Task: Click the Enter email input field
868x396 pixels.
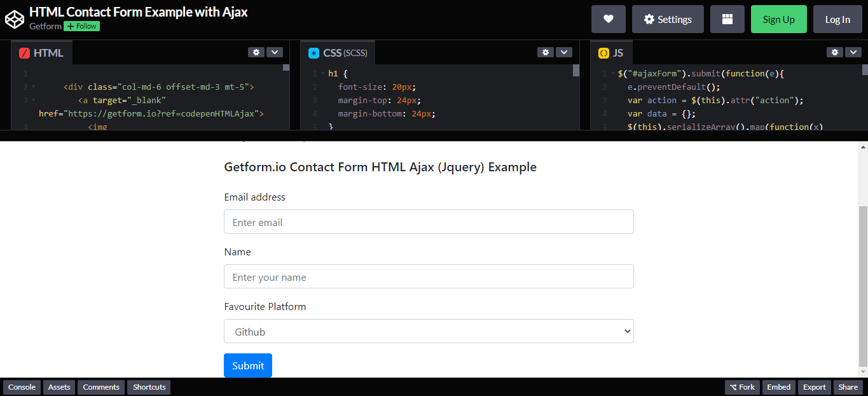Action: click(429, 222)
